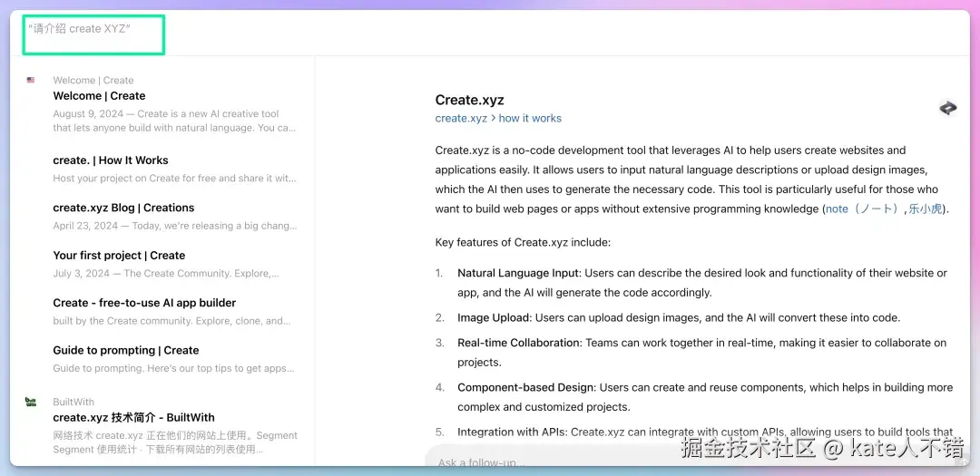Click the Create.xyz logo icon at right
This screenshot has height=476, width=980.
[x=947, y=108]
